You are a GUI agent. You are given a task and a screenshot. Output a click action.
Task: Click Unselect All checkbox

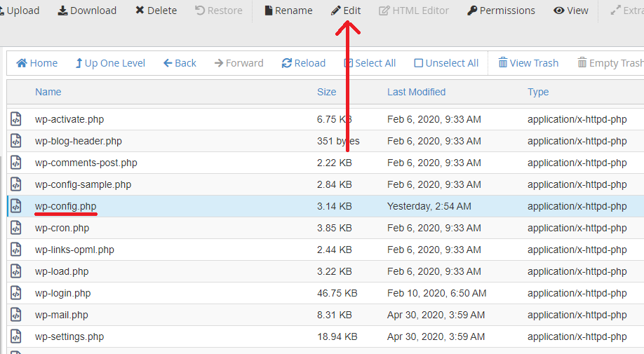[x=446, y=63]
